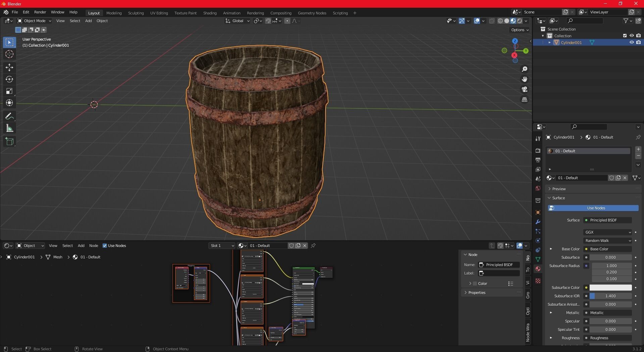
Task: Open the Object Data mesh properties tab
Action: coord(538,259)
